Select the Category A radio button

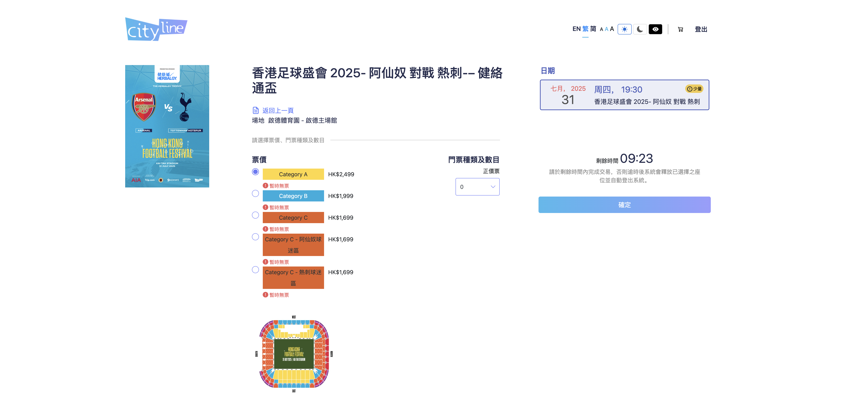tap(255, 172)
